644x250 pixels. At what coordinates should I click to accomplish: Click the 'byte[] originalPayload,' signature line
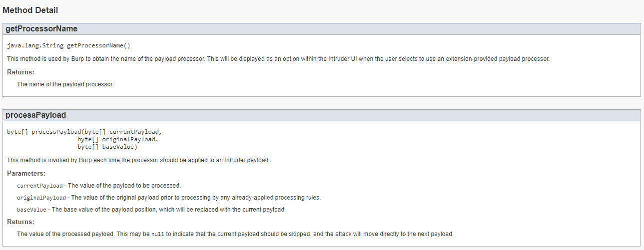tap(117, 139)
